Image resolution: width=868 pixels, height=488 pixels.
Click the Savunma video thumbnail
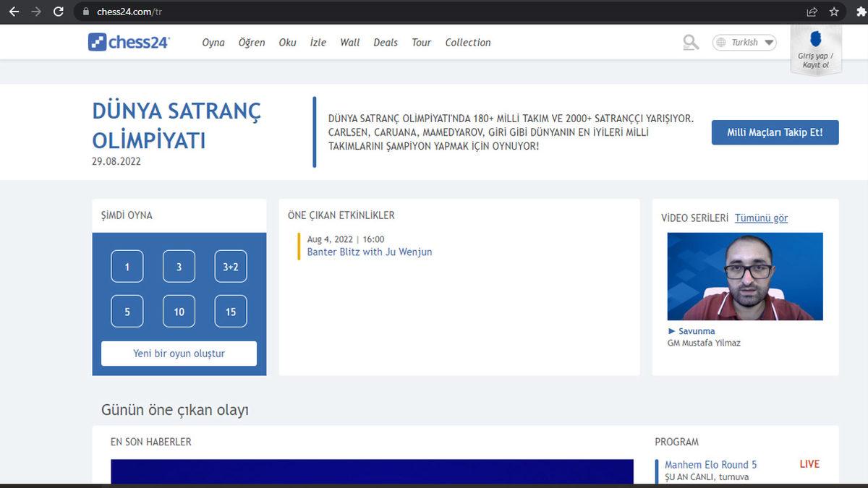(745, 276)
